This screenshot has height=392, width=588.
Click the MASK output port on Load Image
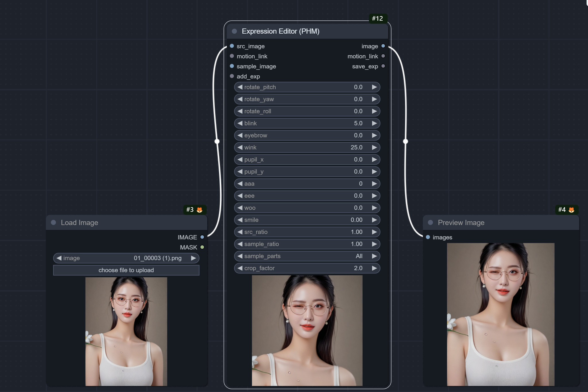click(202, 247)
